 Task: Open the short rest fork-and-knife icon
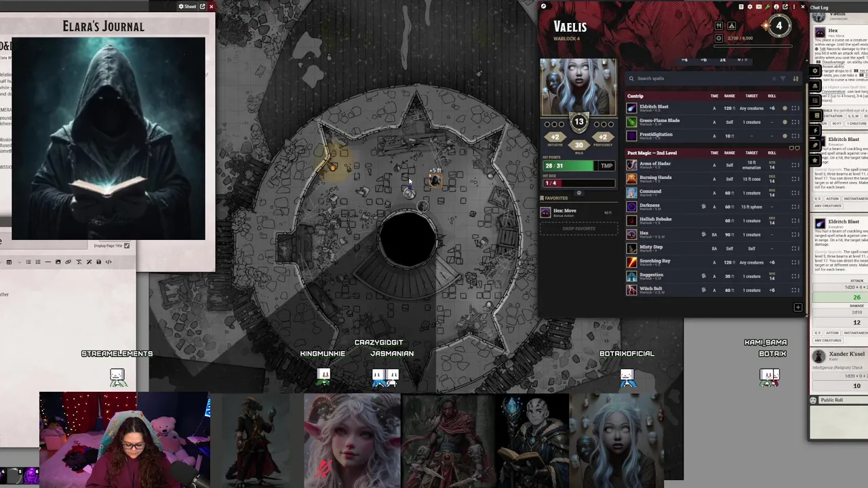(x=719, y=26)
